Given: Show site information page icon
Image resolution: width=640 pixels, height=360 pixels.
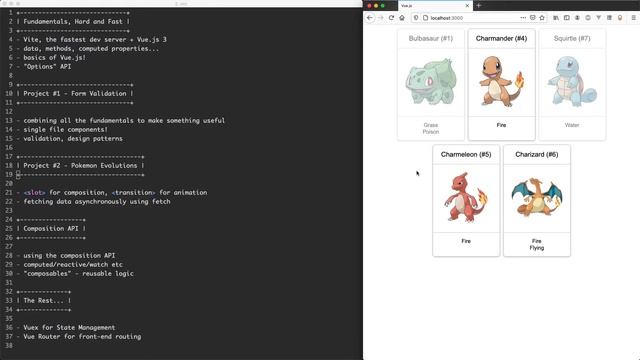Looking at the screenshot, I should tap(425, 18).
